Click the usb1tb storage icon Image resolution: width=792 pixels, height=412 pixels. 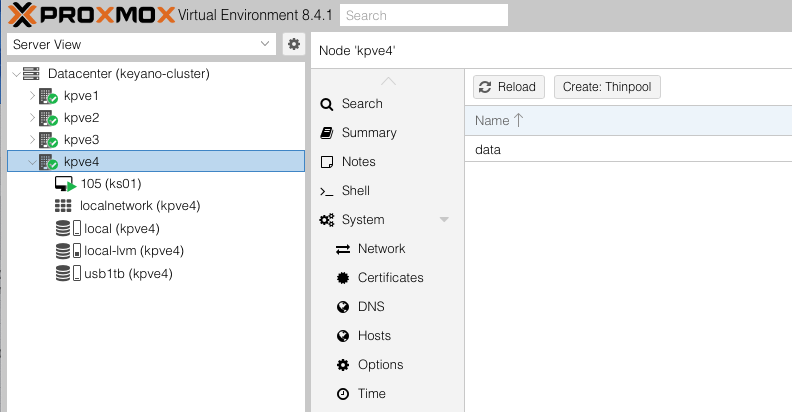coord(68,273)
